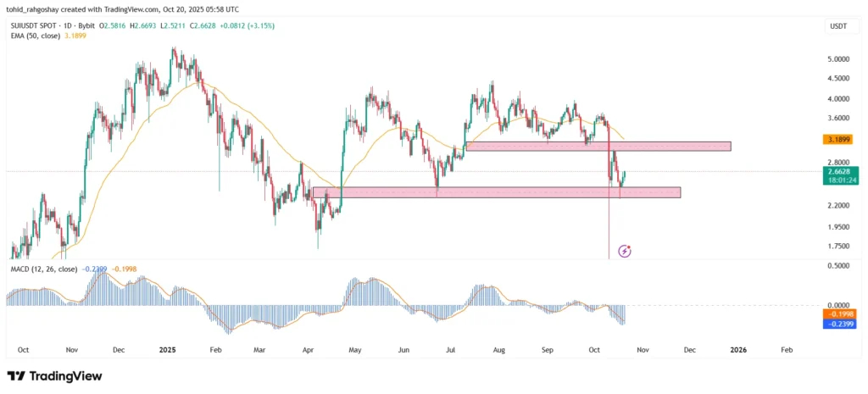Click the Nov label right of Oct 2025
This screenshot has width=868, height=394.
point(643,350)
